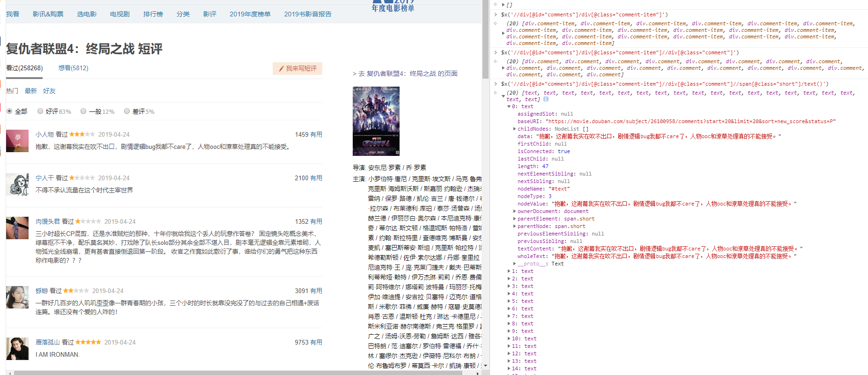Screen dimensions: 868x375
Task: Mark 宁人干's comment 有用 (2100)
Action: 316,178
